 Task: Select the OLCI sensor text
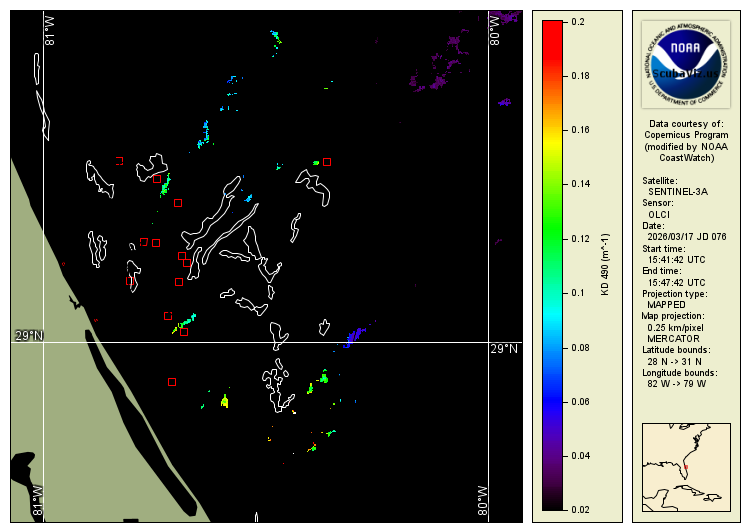click(x=659, y=214)
